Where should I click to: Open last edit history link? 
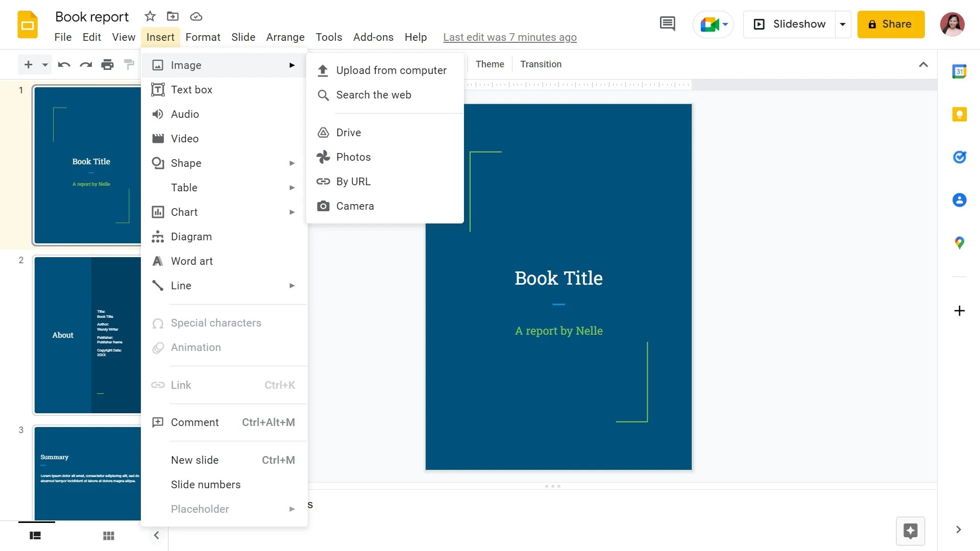pos(509,37)
